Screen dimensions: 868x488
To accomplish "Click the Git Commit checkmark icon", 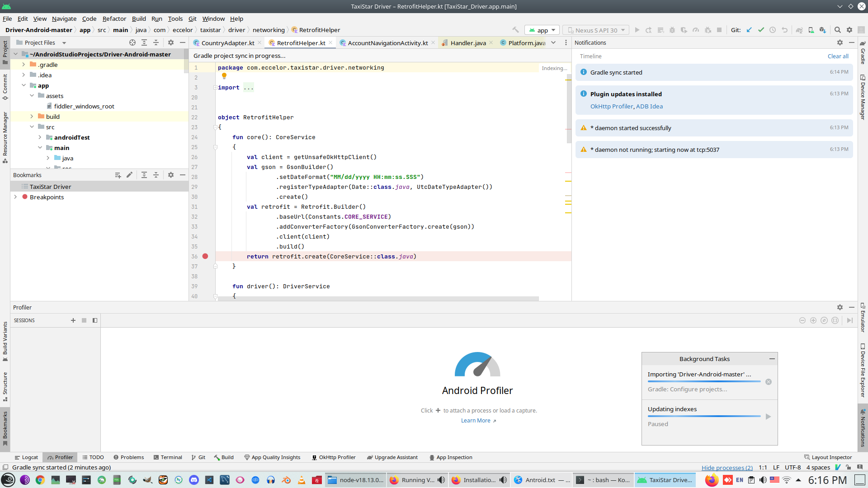I will pyautogui.click(x=761, y=30).
